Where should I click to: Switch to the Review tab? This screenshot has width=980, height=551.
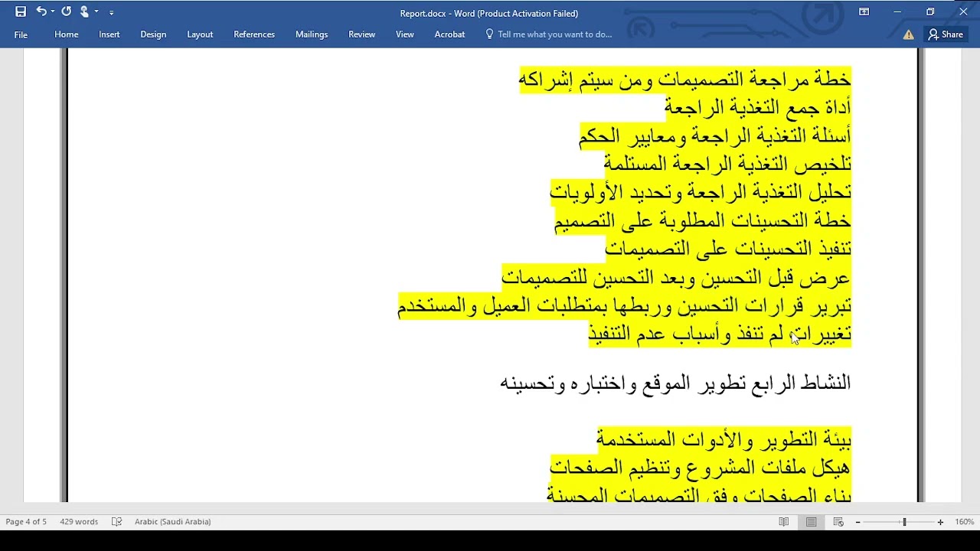tap(361, 34)
